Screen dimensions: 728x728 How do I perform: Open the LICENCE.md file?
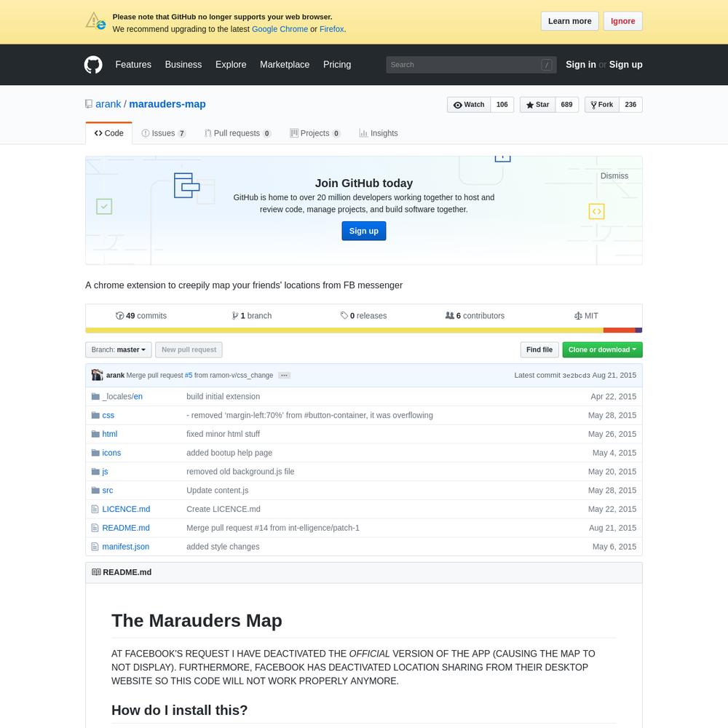(126, 509)
